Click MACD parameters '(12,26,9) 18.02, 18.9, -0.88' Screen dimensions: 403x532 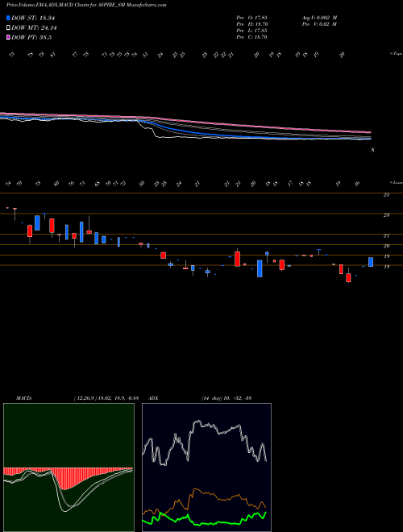[106, 397]
